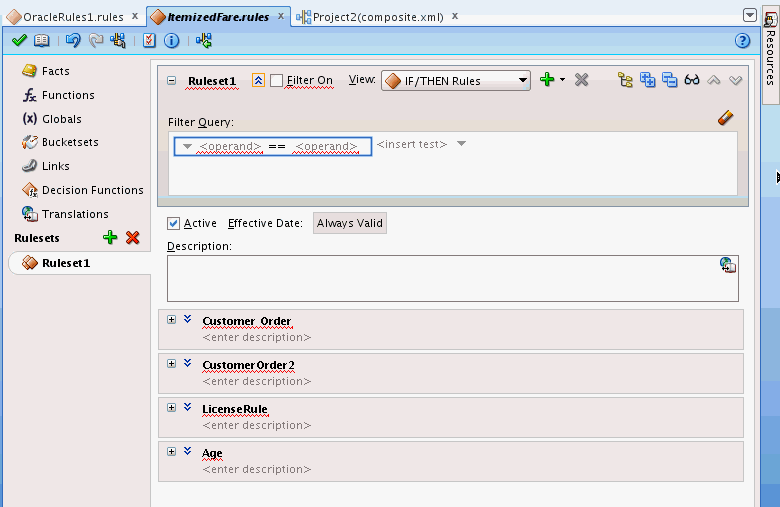Click the gray X delete rule icon

(581, 80)
